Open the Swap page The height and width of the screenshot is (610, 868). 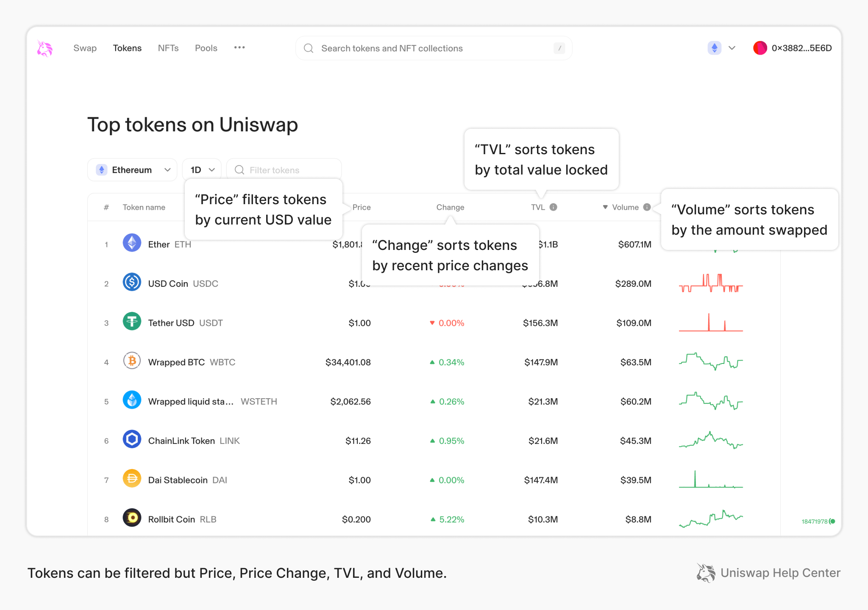pyautogui.click(x=85, y=48)
